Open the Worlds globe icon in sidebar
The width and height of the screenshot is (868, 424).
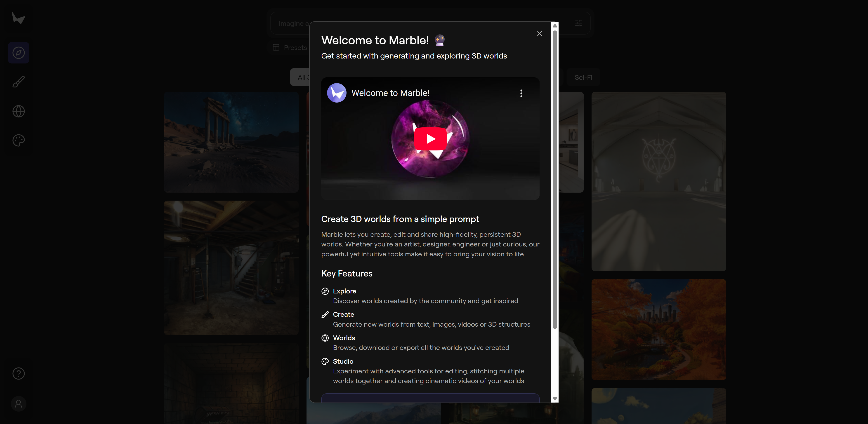coord(19,111)
